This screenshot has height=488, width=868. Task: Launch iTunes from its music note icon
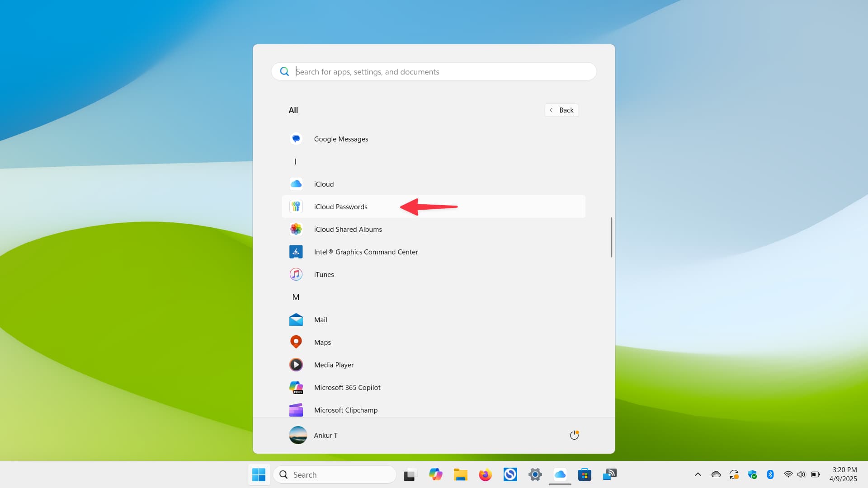click(296, 274)
